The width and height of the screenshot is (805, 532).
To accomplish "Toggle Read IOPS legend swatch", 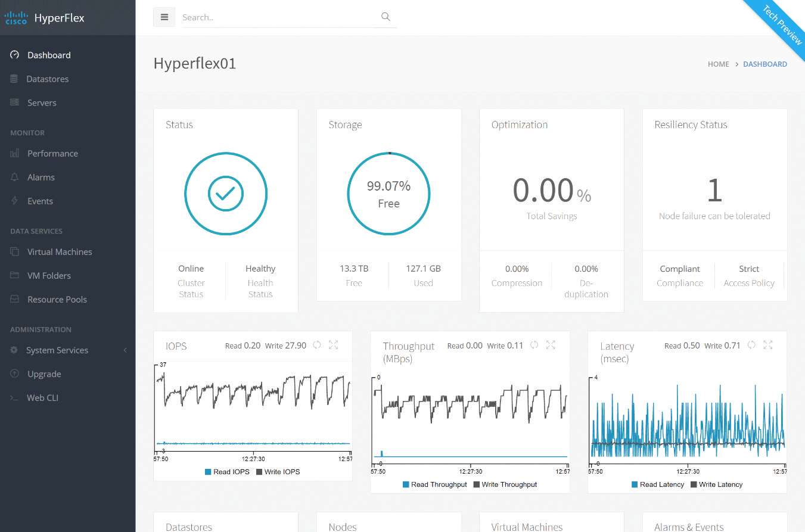I will click(x=208, y=472).
